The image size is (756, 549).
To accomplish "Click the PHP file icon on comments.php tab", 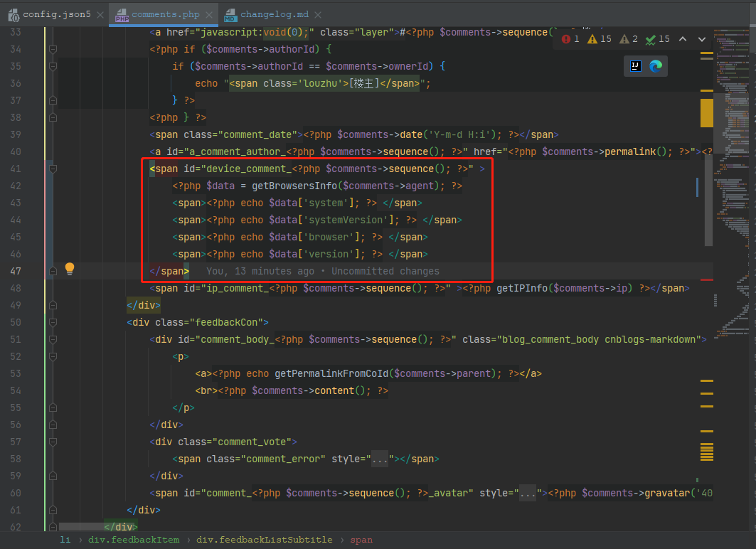I will pos(122,15).
